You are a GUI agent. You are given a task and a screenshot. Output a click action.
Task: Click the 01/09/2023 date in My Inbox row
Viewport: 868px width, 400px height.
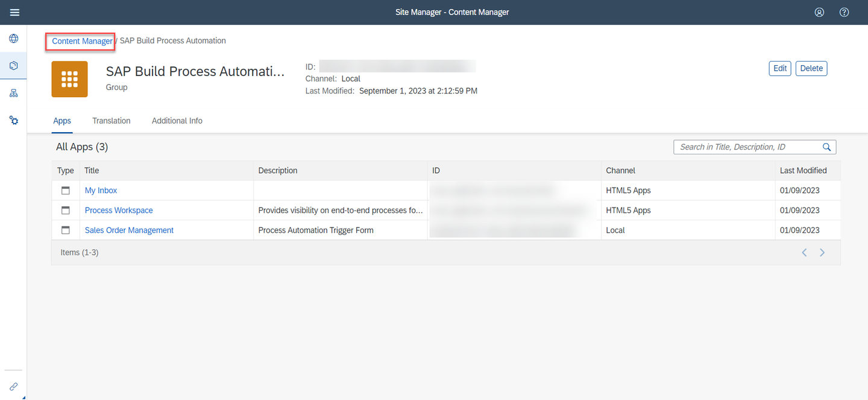tap(800, 191)
